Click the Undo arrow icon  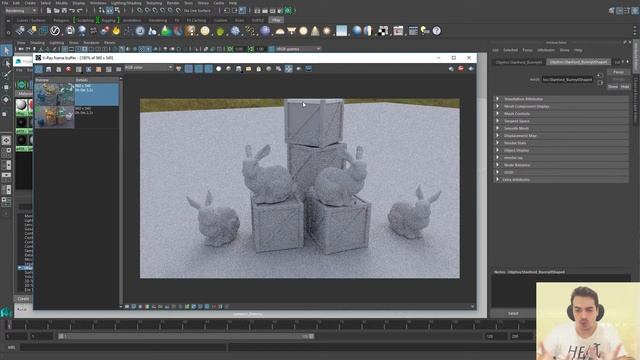pos(72,11)
